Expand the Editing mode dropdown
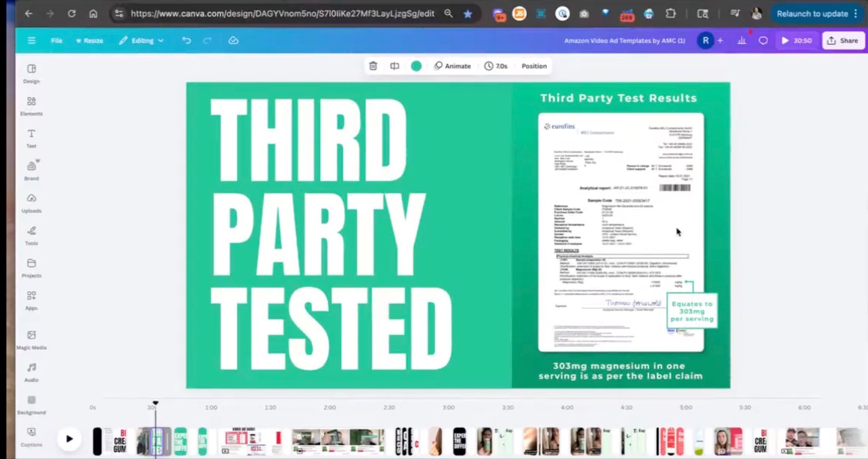 click(x=141, y=40)
